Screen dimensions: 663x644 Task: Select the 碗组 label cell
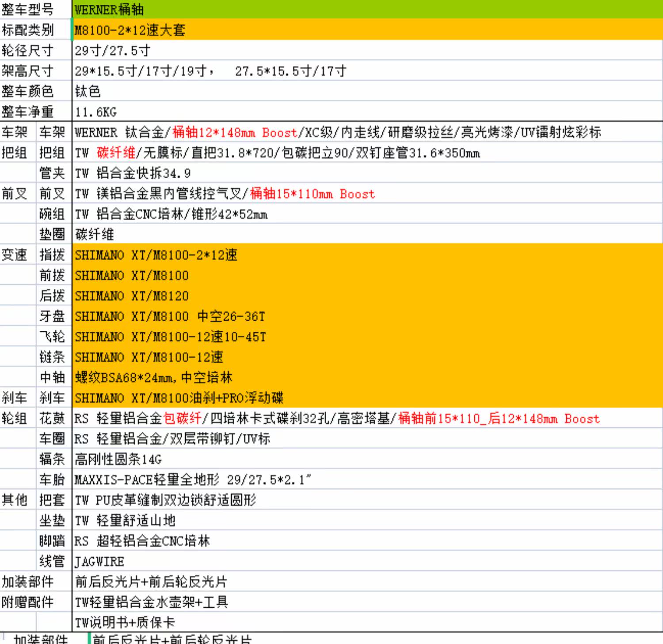[x=53, y=214]
